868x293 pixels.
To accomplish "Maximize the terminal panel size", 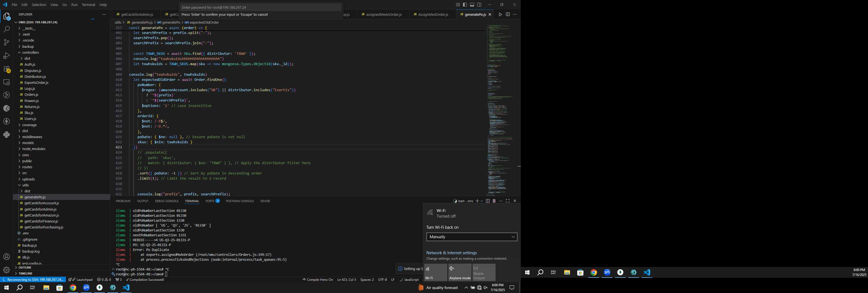I will pyautogui.click(x=508, y=201).
